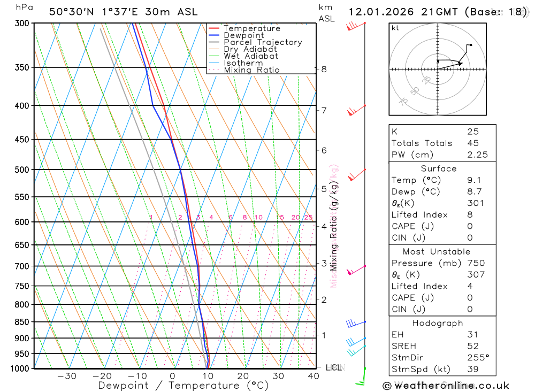Click the red Temperature legend line
The width and height of the screenshot is (535, 392).
(215, 28)
